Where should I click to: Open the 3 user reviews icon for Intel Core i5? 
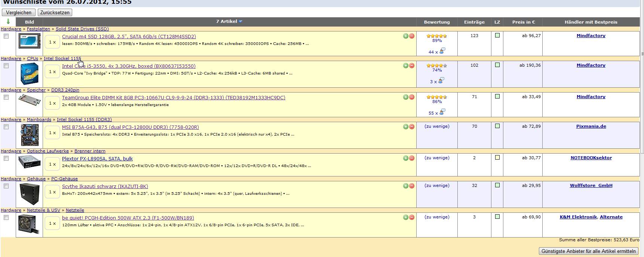[x=441, y=80]
